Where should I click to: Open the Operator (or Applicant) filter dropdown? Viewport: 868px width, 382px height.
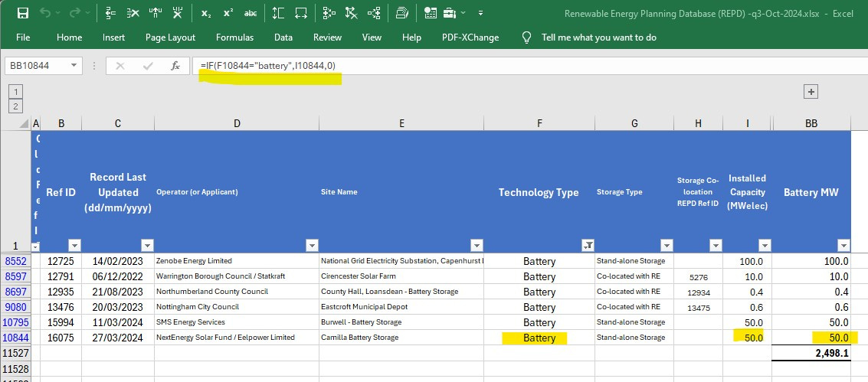pos(312,246)
